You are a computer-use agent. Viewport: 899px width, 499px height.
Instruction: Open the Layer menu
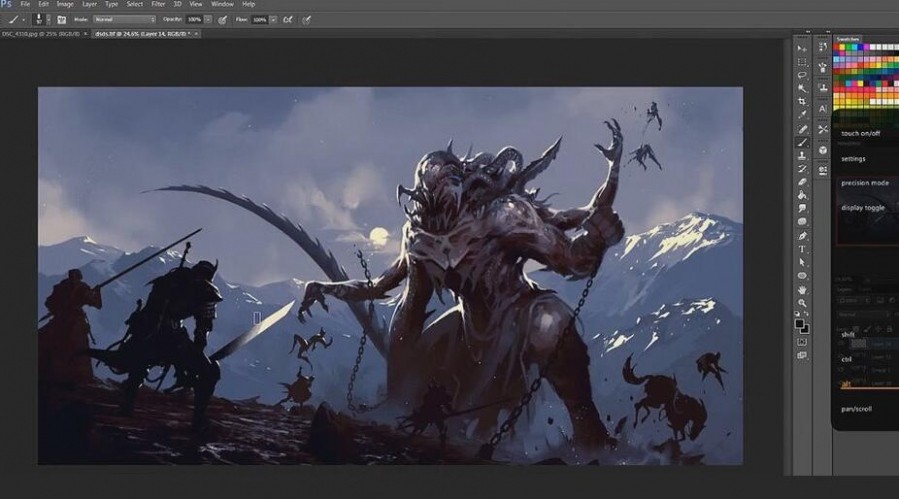click(89, 4)
